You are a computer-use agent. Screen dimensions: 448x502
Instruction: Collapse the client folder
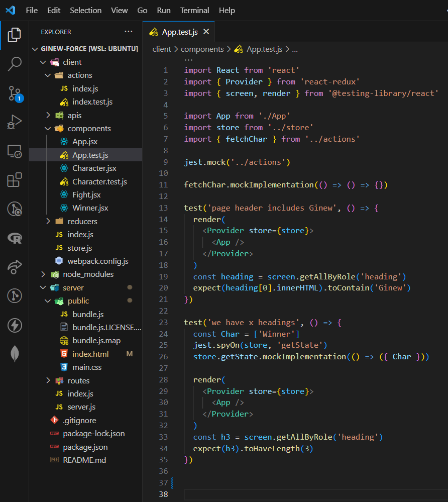pos(43,62)
